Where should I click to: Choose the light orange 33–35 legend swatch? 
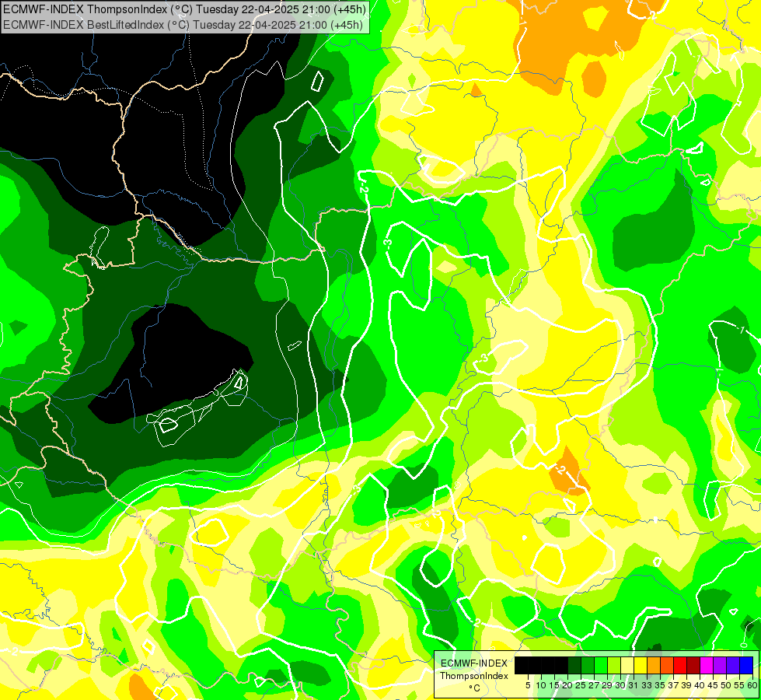[653, 666]
